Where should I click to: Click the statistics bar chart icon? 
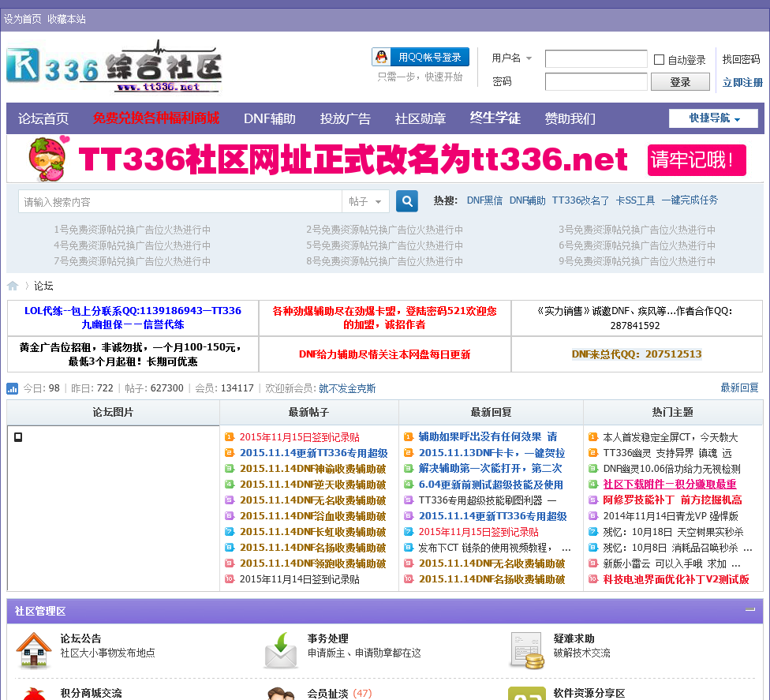point(13,388)
